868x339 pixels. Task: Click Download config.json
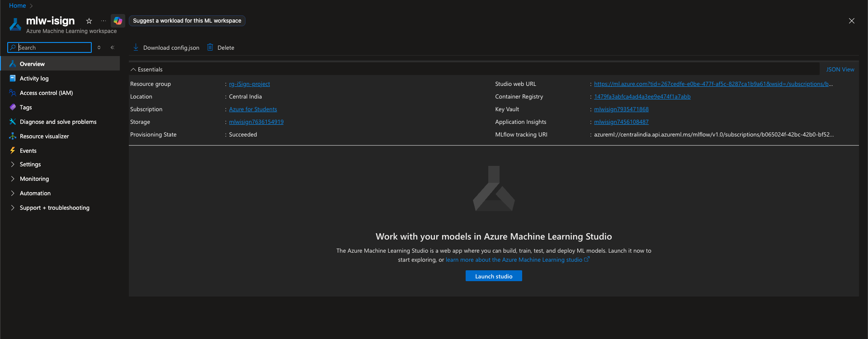click(166, 47)
